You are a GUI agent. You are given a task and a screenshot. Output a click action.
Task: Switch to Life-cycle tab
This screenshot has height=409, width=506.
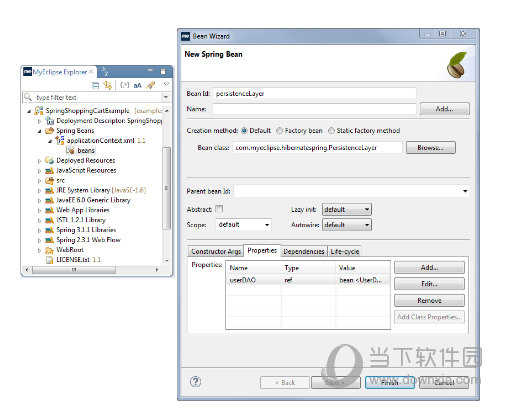(345, 251)
